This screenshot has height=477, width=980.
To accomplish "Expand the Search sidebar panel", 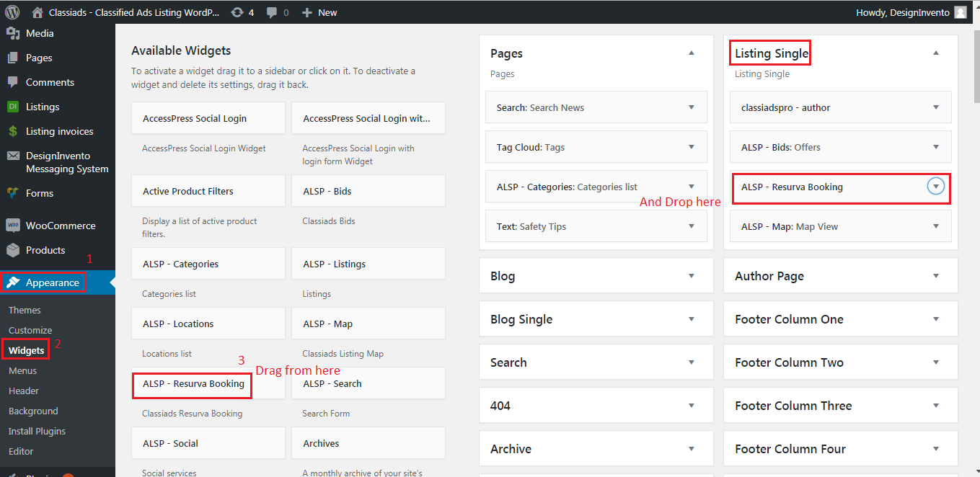I will (691, 362).
